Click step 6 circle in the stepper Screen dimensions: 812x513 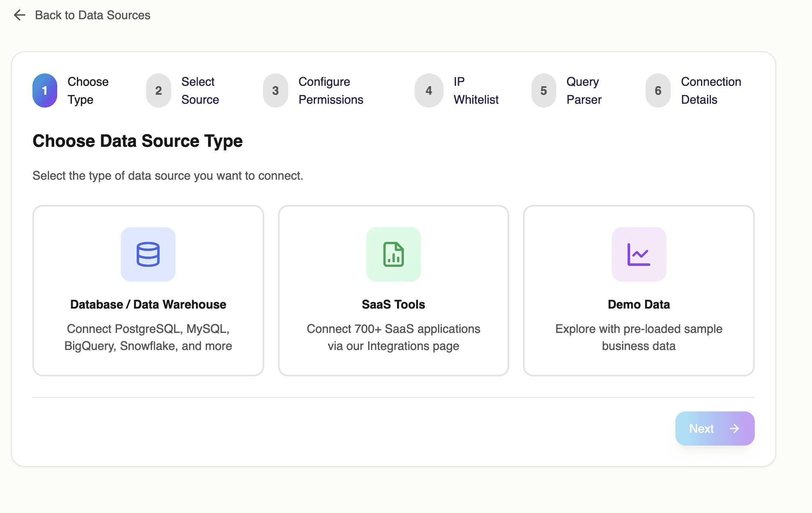[658, 90]
